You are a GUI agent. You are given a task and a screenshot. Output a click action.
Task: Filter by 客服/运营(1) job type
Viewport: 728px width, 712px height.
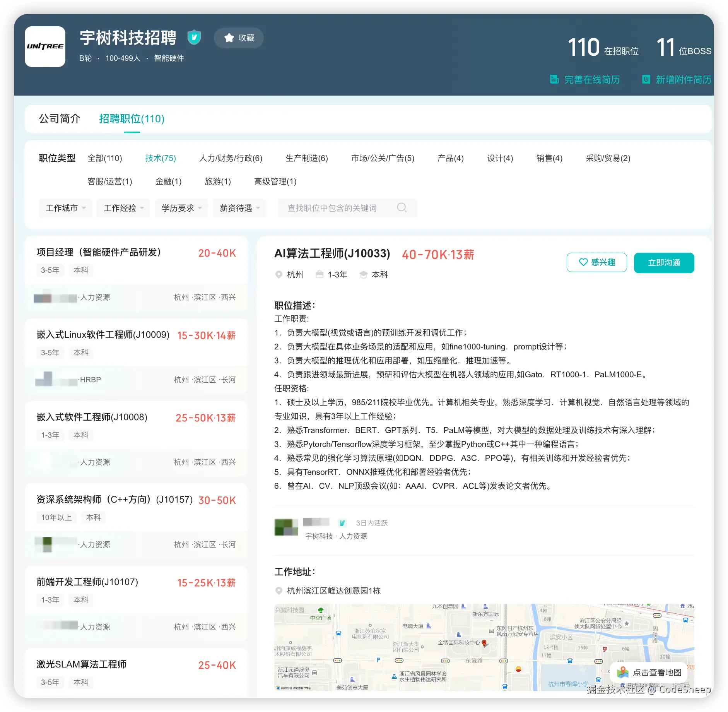[x=110, y=181]
